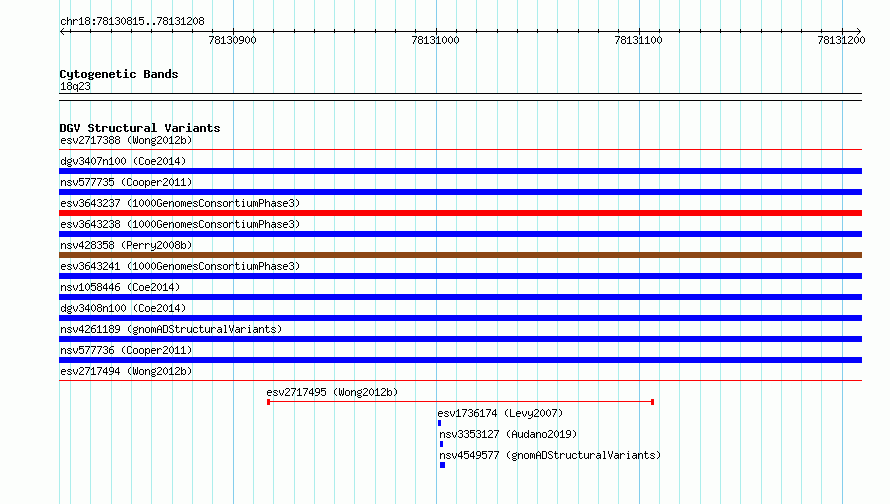Select the 18q23 band label

coord(75,86)
